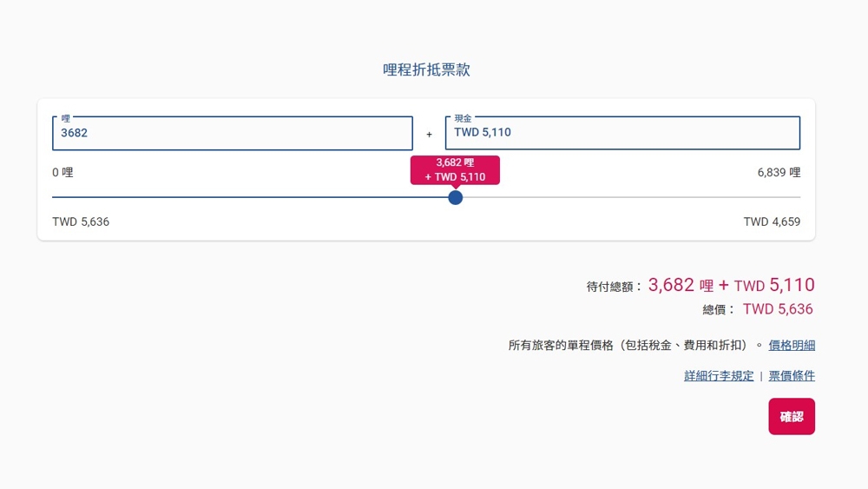Viewport: 868px width, 489px height.
Task: Click the 6,839 哩 maximum label
Action: click(779, 173)
